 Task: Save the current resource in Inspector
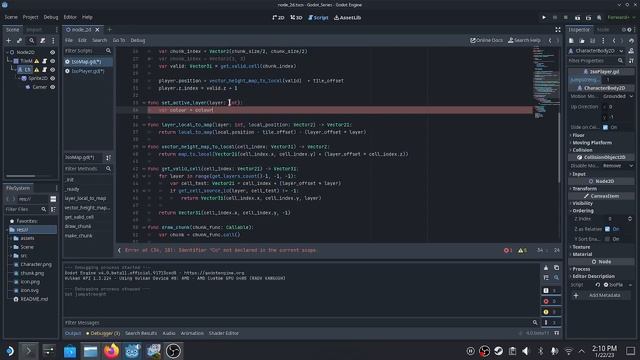pos(592,40)
